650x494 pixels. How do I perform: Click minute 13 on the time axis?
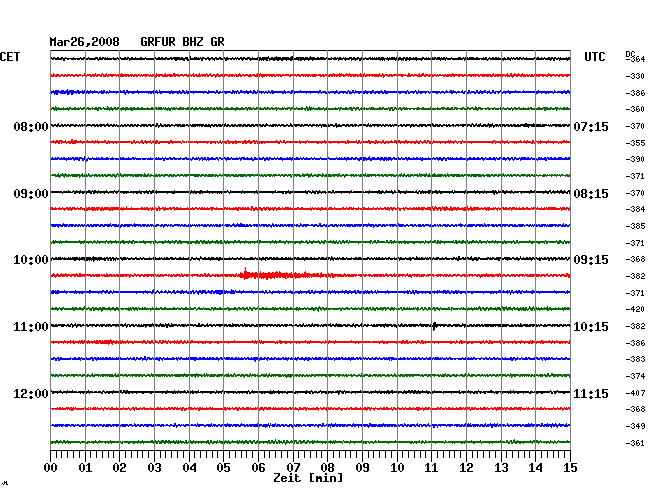(x=501, y=468)
